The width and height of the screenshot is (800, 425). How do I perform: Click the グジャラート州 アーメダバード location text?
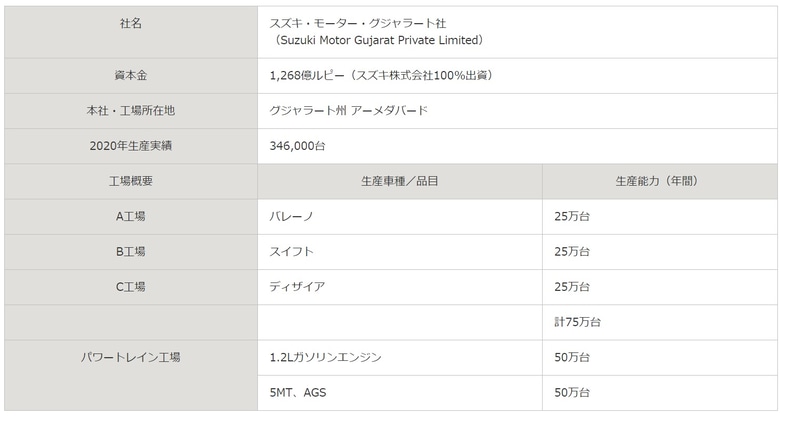coord(349,110)
